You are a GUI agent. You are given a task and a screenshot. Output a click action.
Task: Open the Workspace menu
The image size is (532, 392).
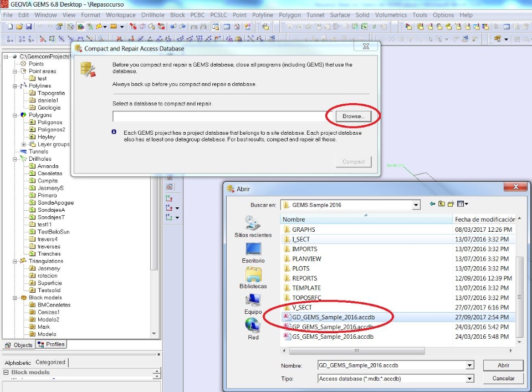point(120,15)
